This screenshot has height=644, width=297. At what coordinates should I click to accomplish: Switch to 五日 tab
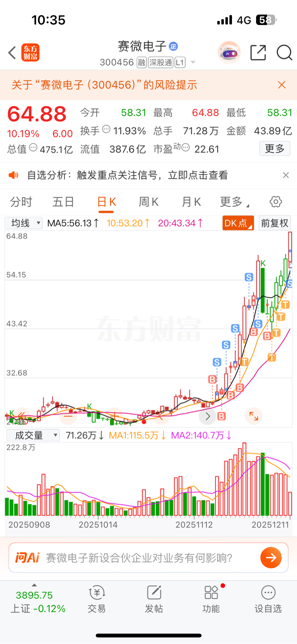pyautogui.click(x=63, y=202)
